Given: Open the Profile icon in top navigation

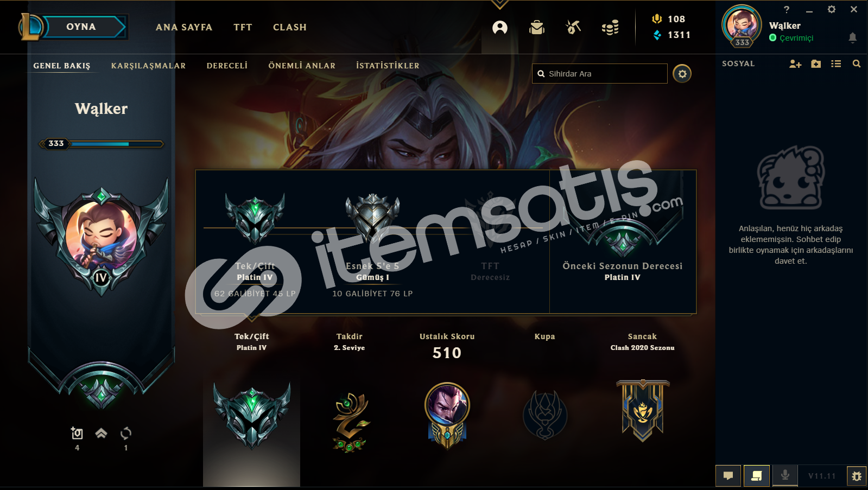Looking at the screenshot, I should point(500,27).
